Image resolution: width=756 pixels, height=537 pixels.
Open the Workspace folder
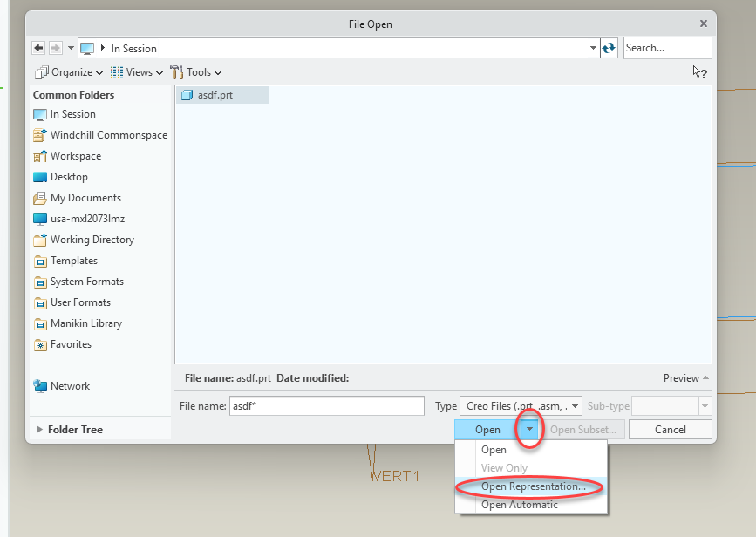tap(67, 156)
